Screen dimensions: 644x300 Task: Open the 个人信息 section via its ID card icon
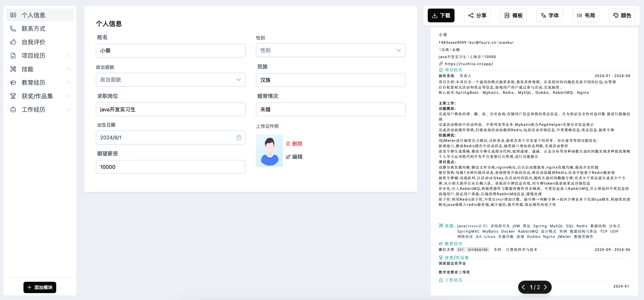click(13, 15)
